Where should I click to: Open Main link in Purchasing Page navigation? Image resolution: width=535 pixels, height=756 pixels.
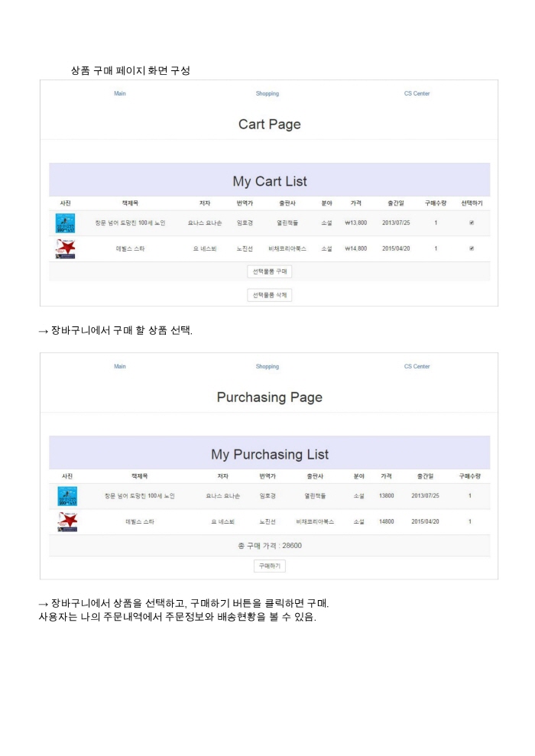point(119,366)
